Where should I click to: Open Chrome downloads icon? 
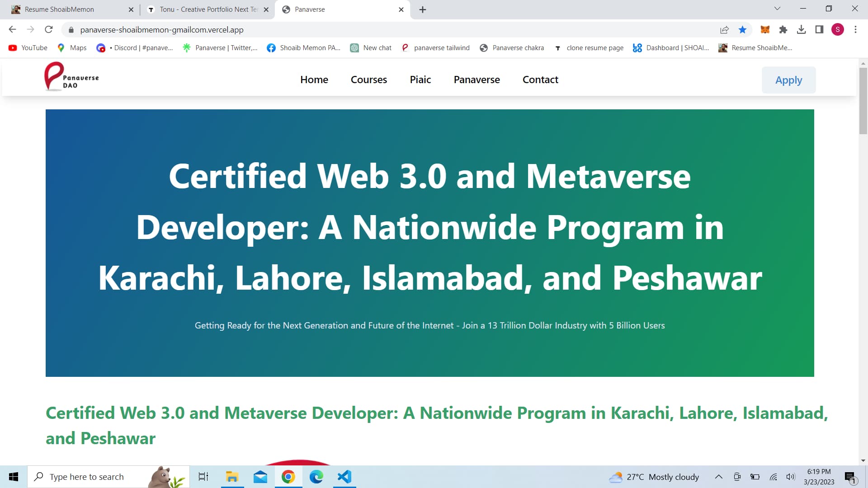pos(801,30)
